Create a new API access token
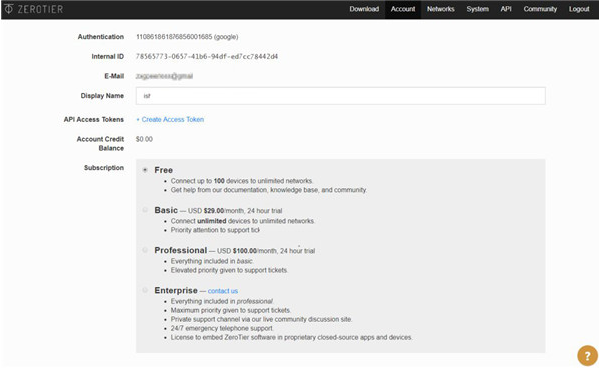The width and height of the screenshot is (599, 383). point(170,120)
